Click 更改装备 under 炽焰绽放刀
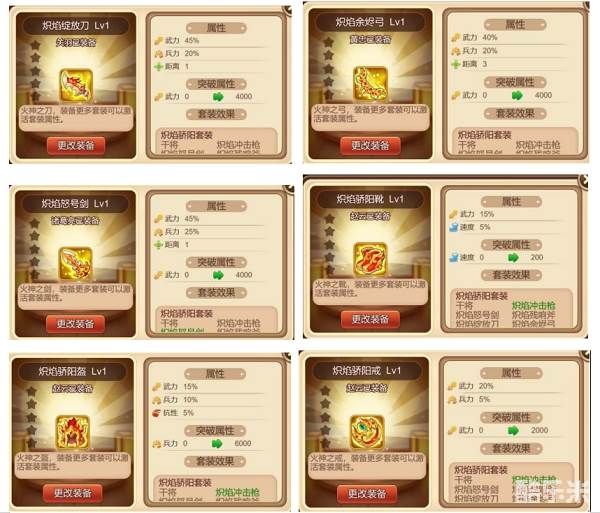 pos(76,145)
